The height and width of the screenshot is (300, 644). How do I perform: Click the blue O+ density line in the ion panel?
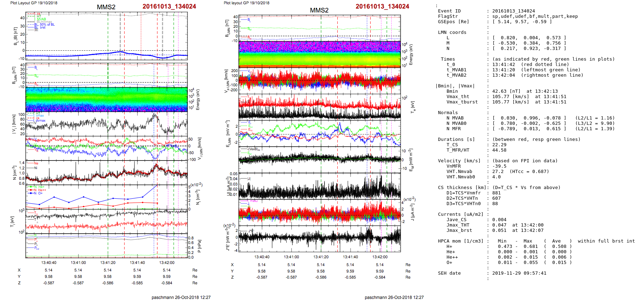click(x=84, y=197)
